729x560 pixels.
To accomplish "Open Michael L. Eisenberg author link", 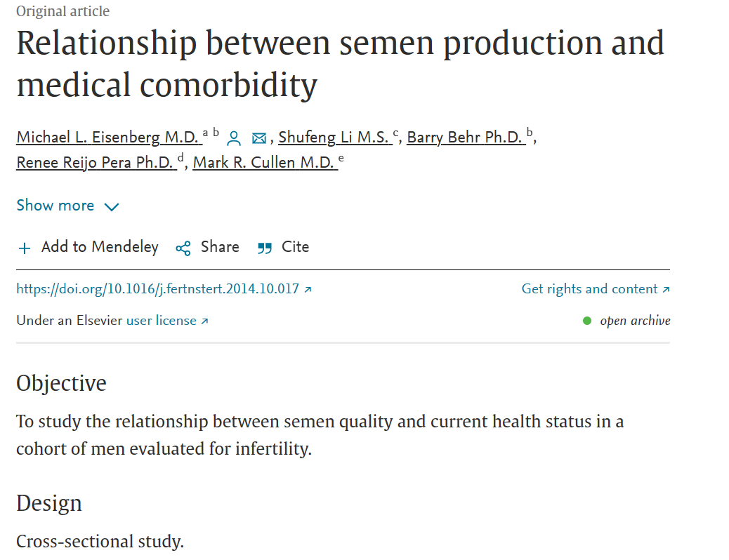I will point(108,138).
